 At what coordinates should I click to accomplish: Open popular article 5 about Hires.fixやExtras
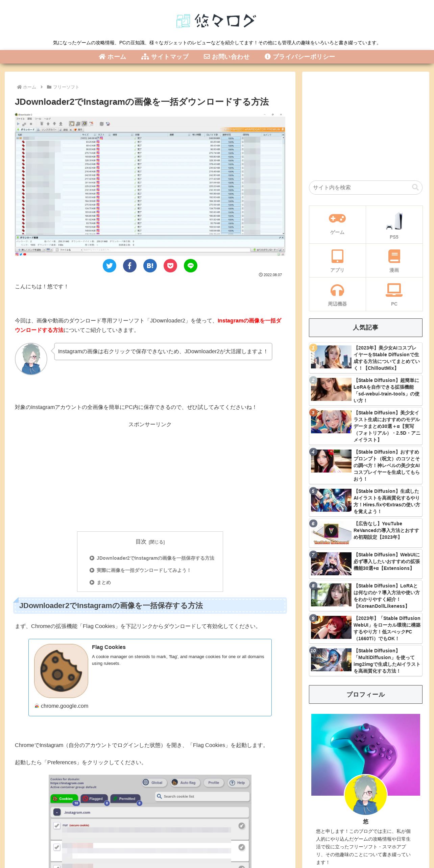(366, 501)
